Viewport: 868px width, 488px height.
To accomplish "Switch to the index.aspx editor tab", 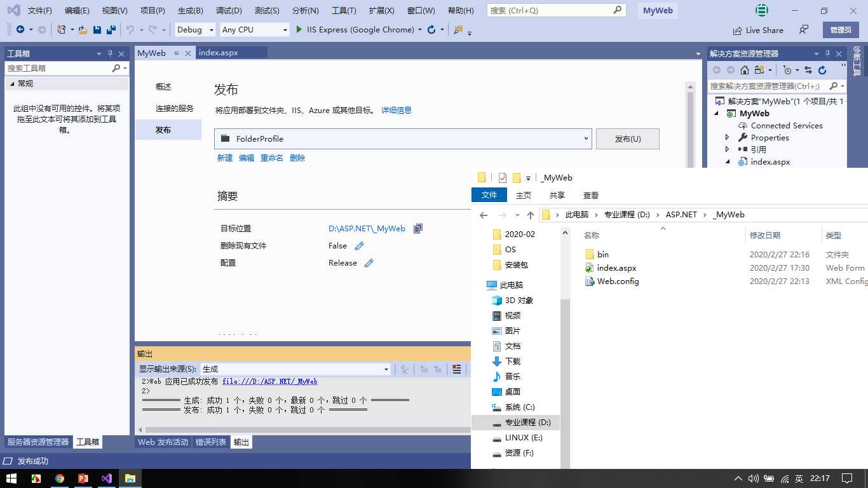I will (219, 53).
